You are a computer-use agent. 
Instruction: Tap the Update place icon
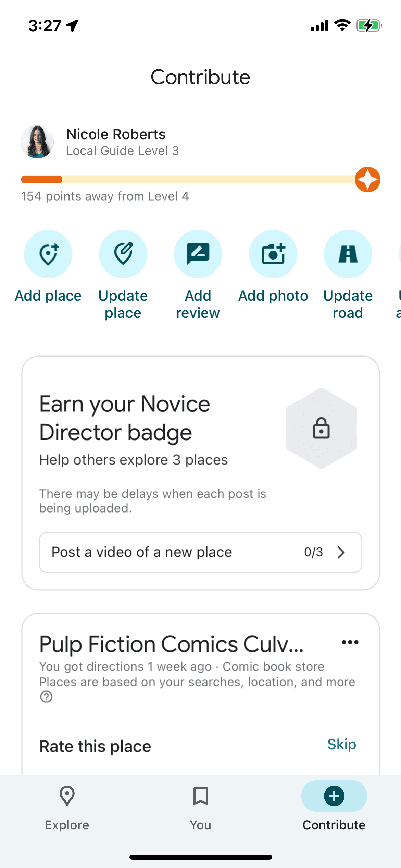tap(123, 254)
